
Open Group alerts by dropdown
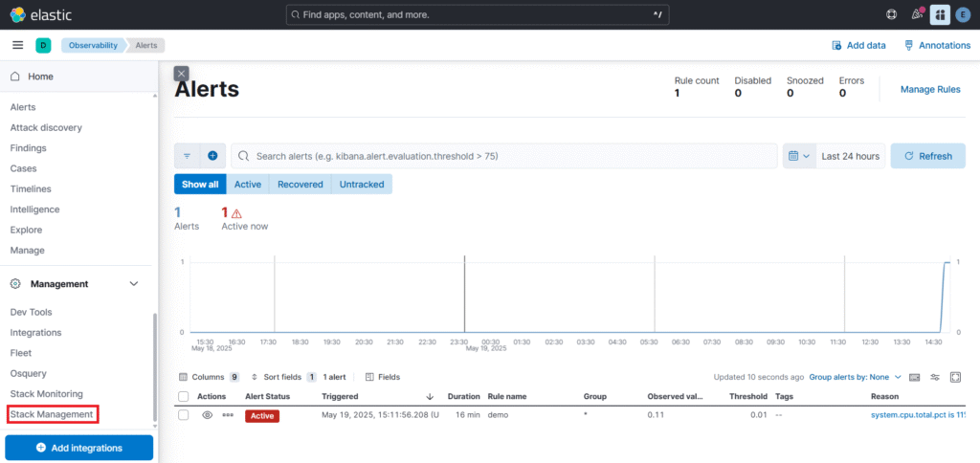tap(855, 377)
